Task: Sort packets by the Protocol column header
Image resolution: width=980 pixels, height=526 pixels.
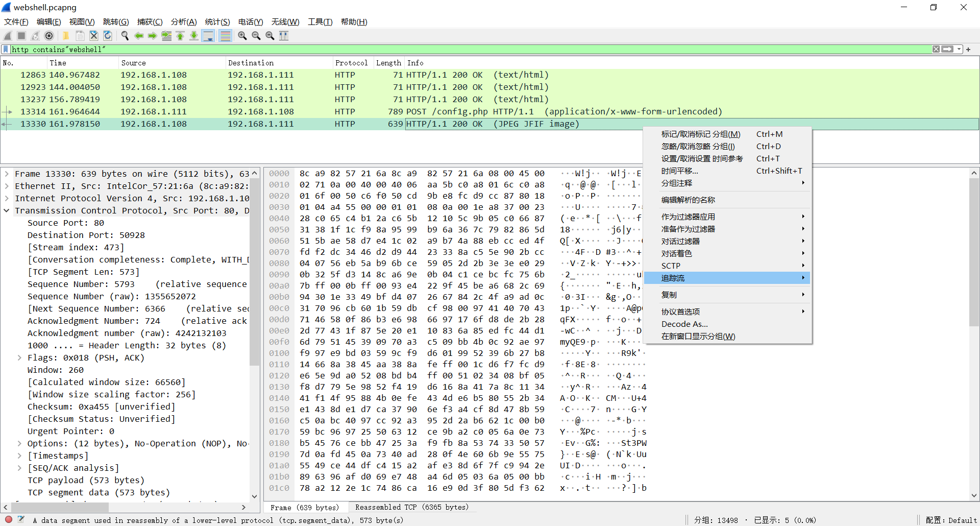Action: click(351, 63)
